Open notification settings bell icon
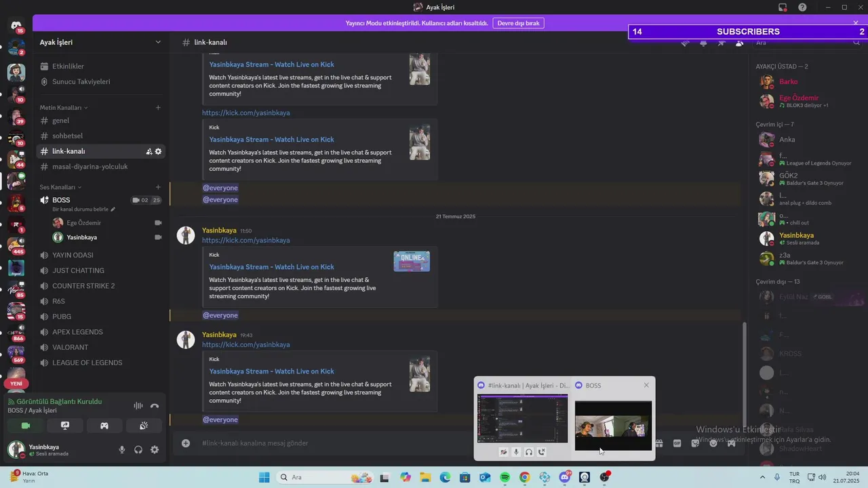 tap(703, 43)
